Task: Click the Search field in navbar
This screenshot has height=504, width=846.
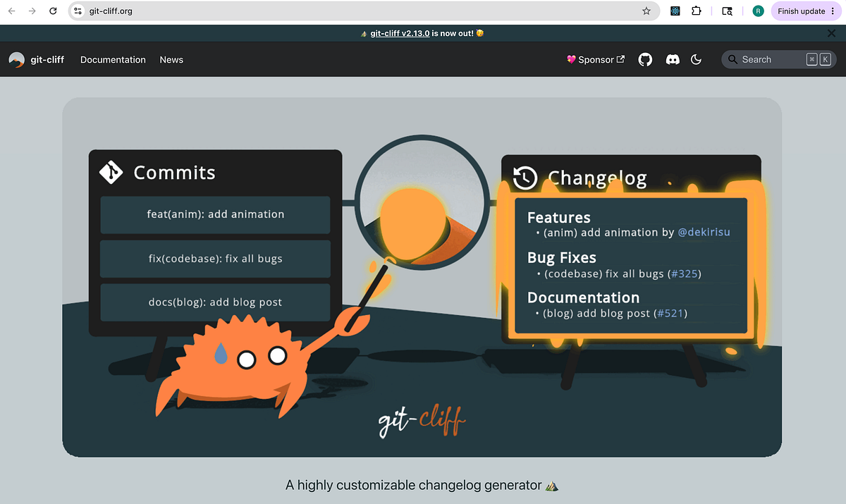Action: click(x=779, y=60)
